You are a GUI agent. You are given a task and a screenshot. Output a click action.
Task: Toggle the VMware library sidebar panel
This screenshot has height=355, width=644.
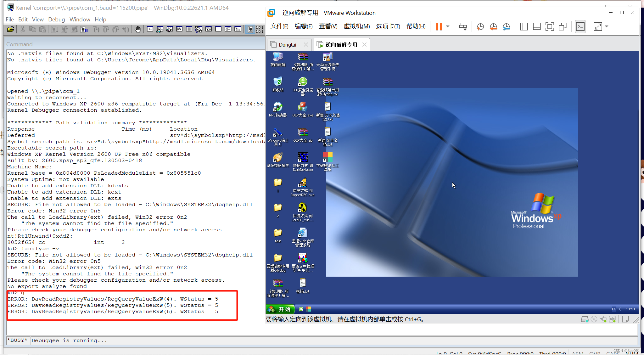coord(524,26)
